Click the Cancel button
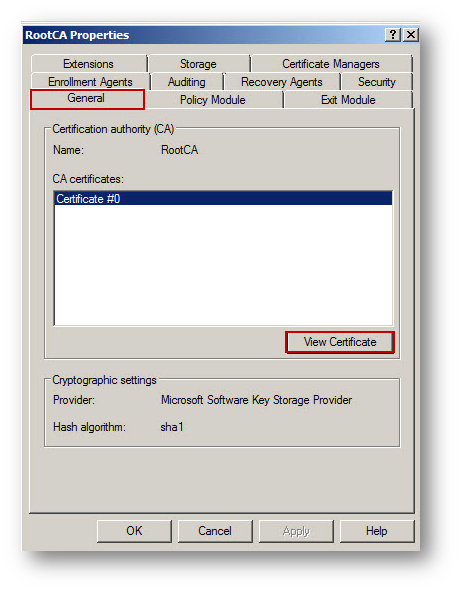 [x=215, y=531]
